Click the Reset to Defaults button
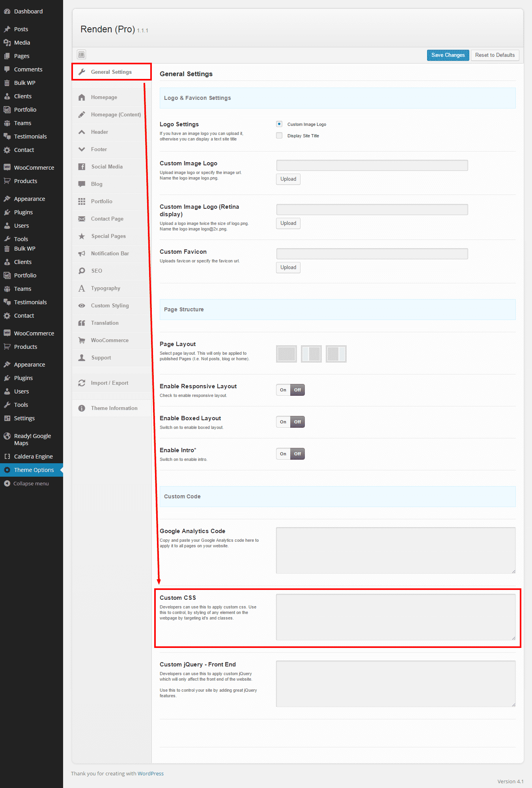The width and height of the screenshot is (532, 788). pos(495,55)
